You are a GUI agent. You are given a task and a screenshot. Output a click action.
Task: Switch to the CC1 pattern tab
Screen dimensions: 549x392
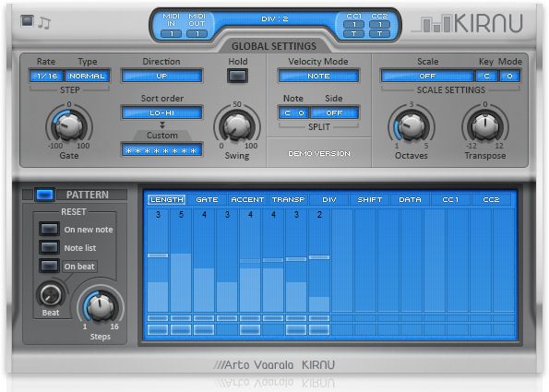(450, 199)
